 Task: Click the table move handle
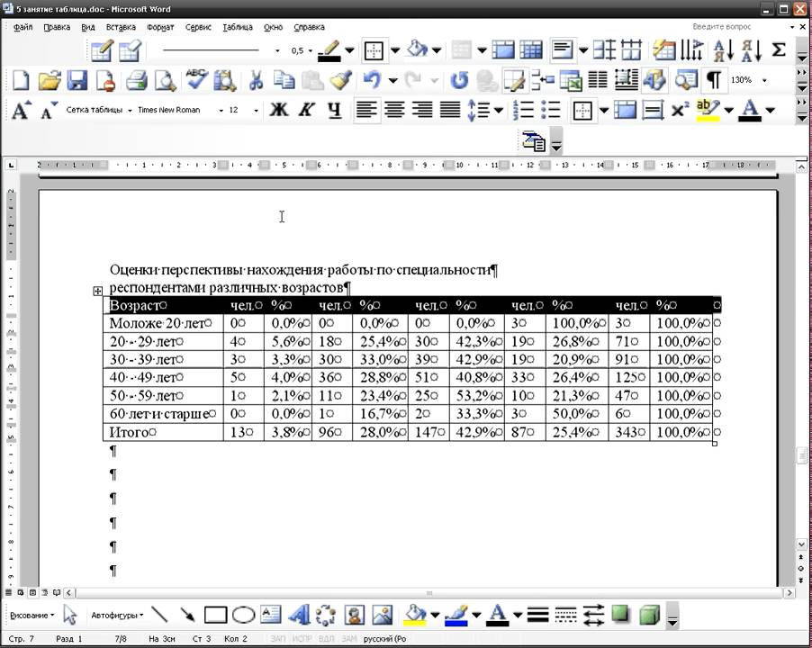97,291
